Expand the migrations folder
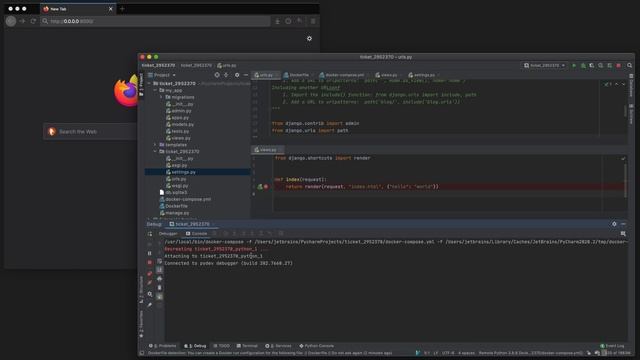This screenshot has height=360, width=640. [x=161, y=97]
